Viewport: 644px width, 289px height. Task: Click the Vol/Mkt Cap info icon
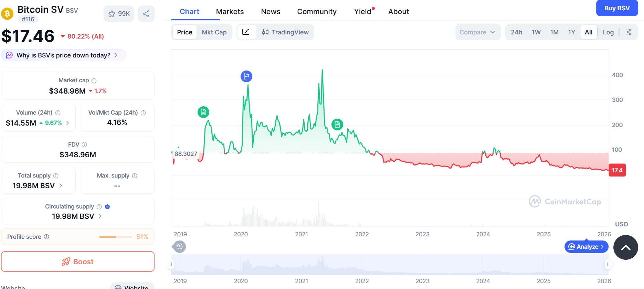[x=143, y=113]
